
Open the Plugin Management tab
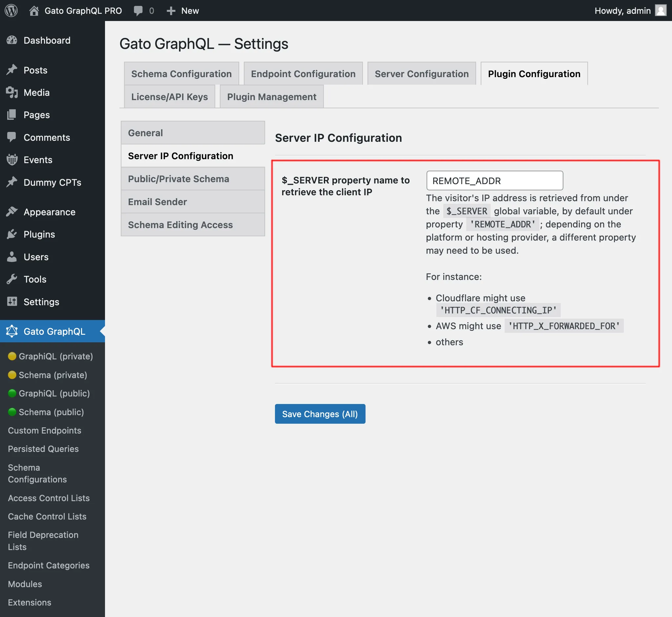(272, 96)
